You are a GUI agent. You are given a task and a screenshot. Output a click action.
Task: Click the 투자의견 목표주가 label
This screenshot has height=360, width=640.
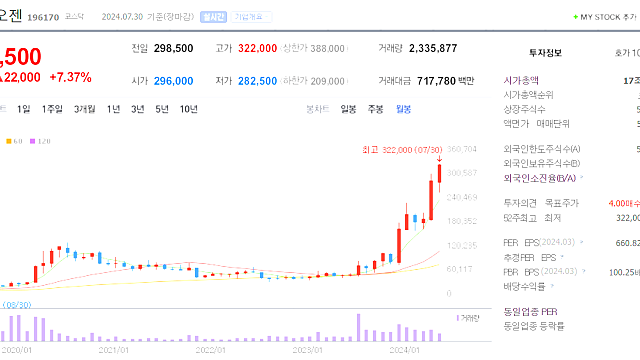pos(541,203)
